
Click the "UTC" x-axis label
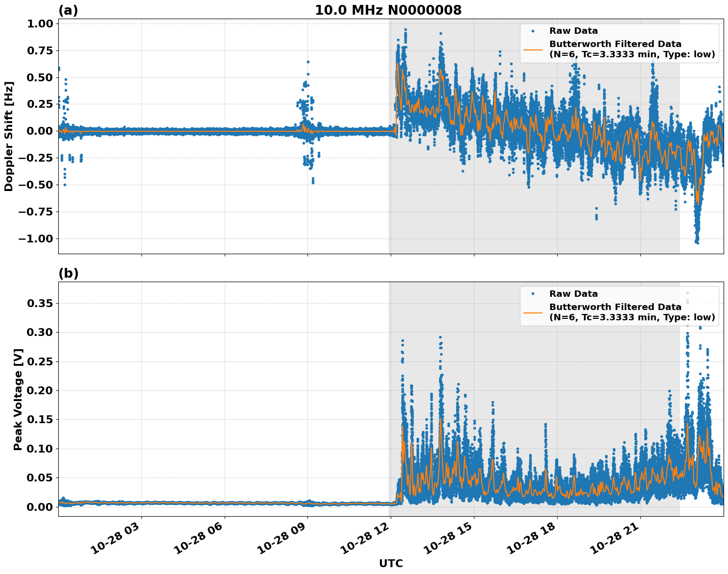[x=391, y=564]
